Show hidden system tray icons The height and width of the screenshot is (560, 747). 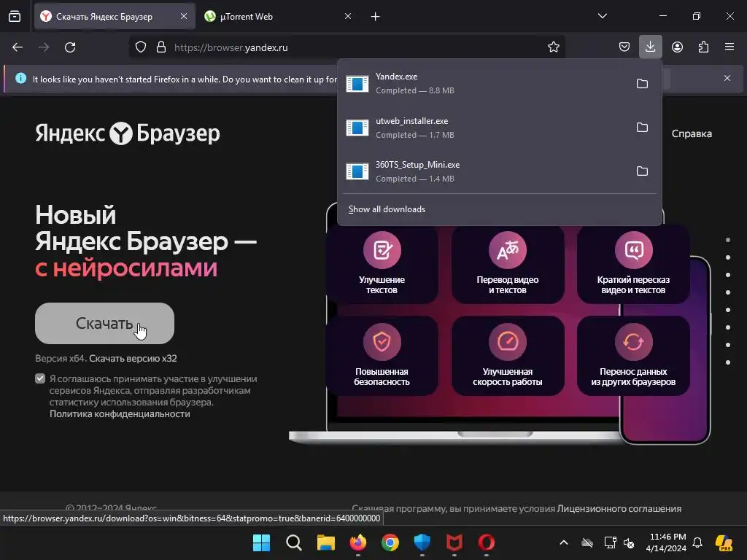point(564,542)
